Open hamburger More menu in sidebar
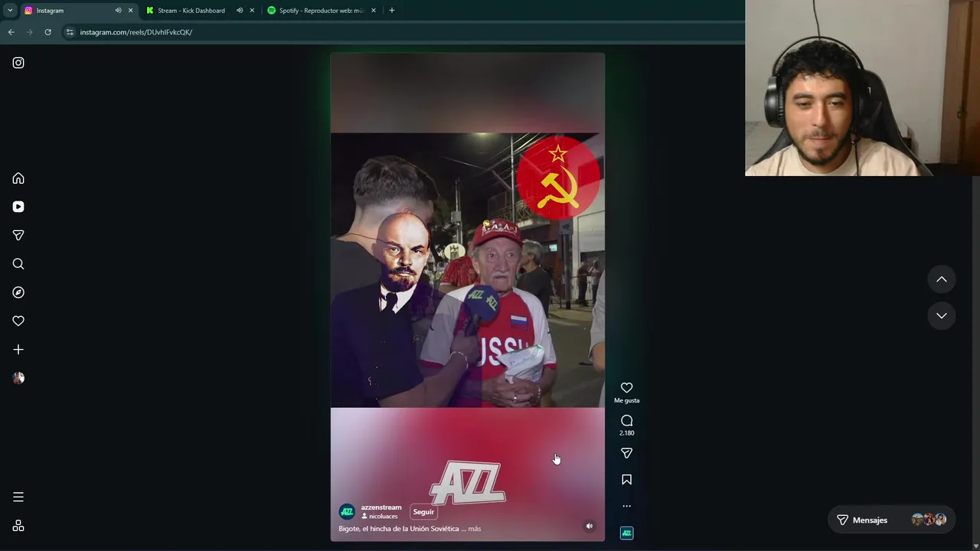Viewport: 980px width, 551px height. pyautogui.click(x=18, y=497)
